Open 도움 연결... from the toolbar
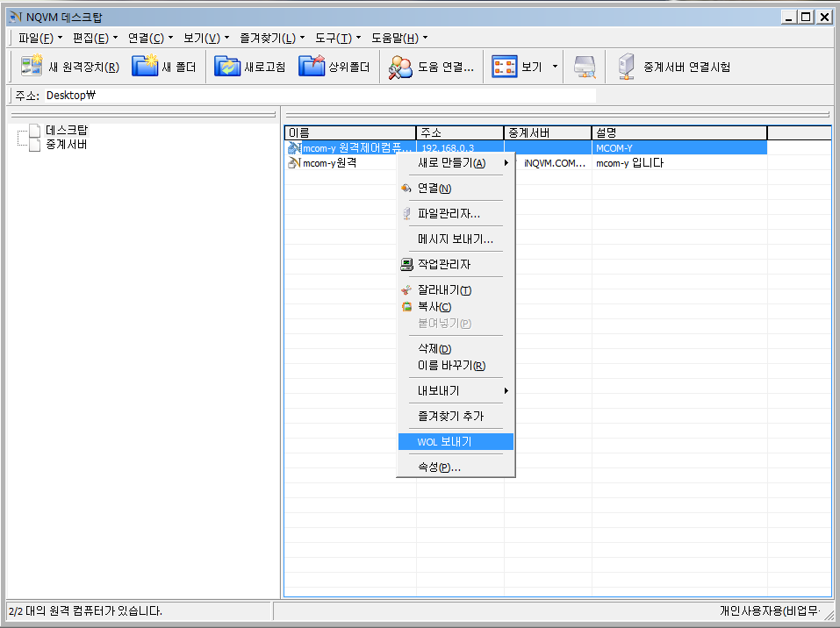The width and height of the screenshot is (840, 628). 431,67
